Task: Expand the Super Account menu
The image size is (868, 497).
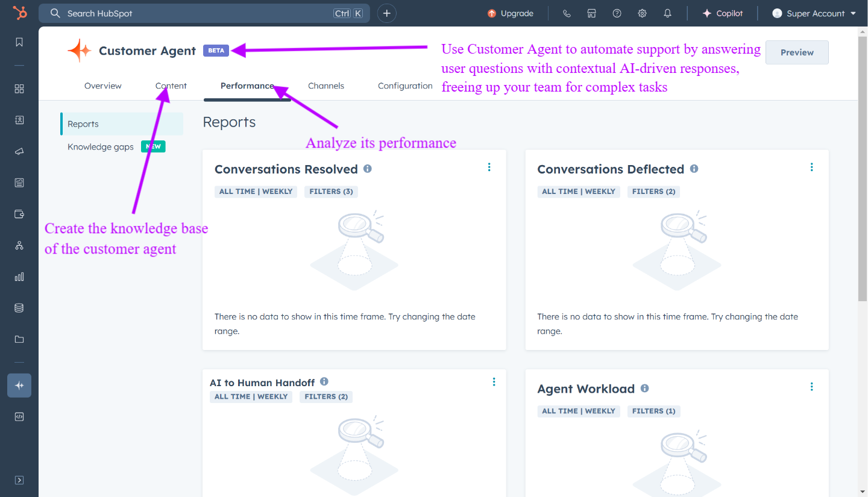Action: pos(814,13)
